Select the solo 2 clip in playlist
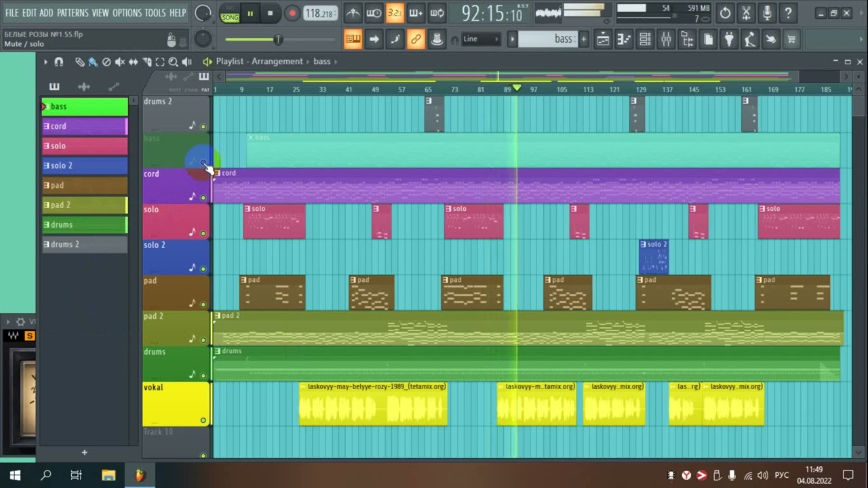The height and width of the screenshot is (488, 868). tap(654, 257)
